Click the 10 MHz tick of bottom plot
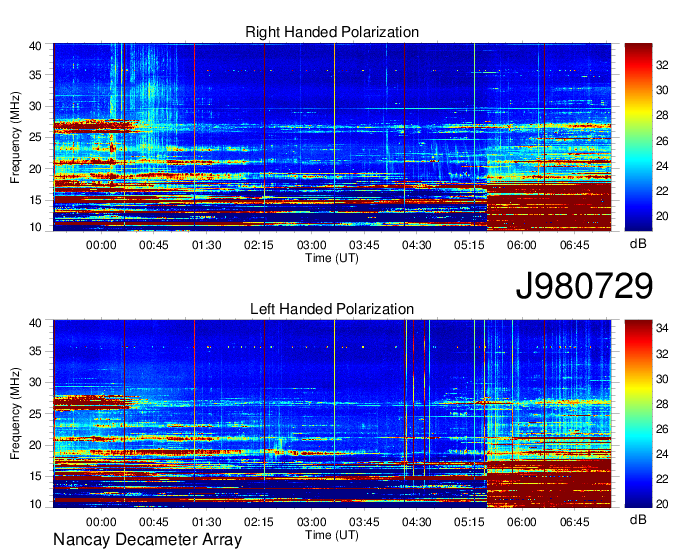This screenshot has width=680, height=552. click(x=35, y=504)
